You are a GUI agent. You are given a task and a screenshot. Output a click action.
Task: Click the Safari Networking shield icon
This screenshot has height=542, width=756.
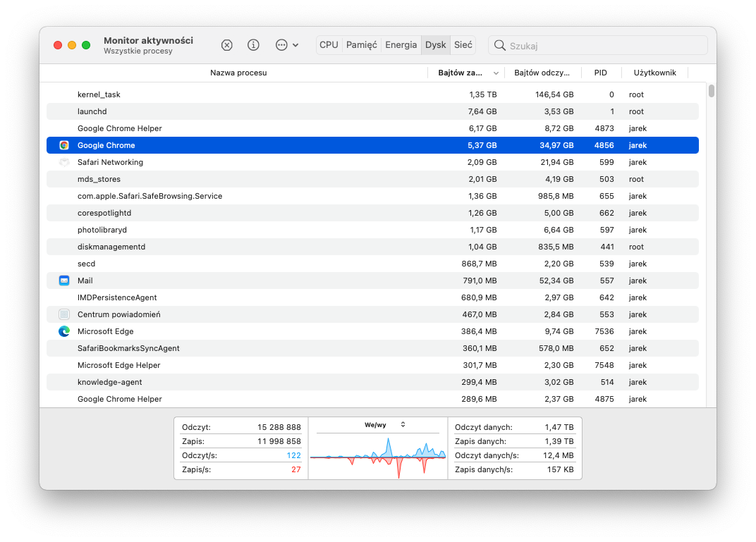(64, 162)
